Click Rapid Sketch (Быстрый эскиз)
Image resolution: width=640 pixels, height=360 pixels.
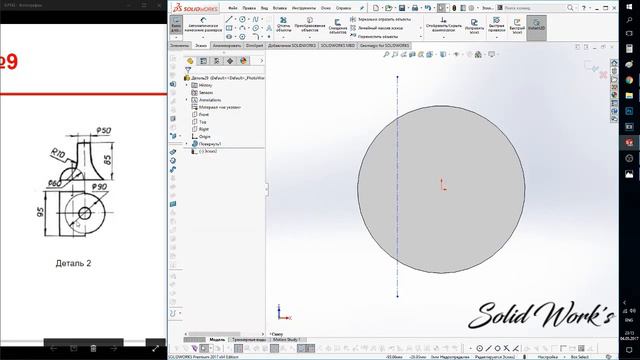pos(517,26)
